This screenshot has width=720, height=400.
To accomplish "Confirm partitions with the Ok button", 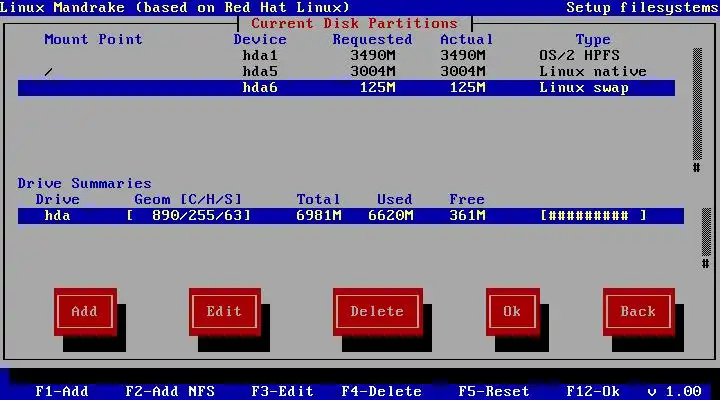I will pyautogui.click(x=513, y=312).
